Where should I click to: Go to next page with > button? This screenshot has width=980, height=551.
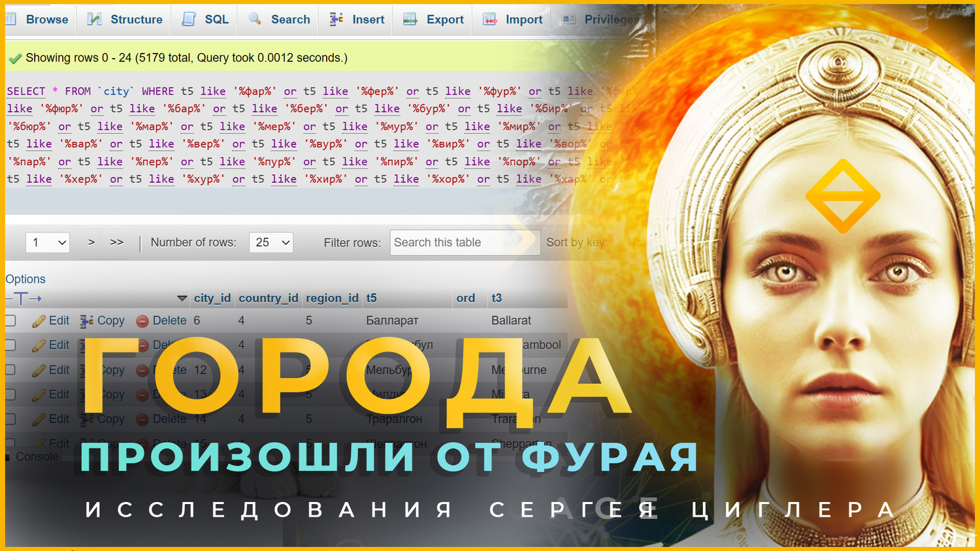(91, 242)
